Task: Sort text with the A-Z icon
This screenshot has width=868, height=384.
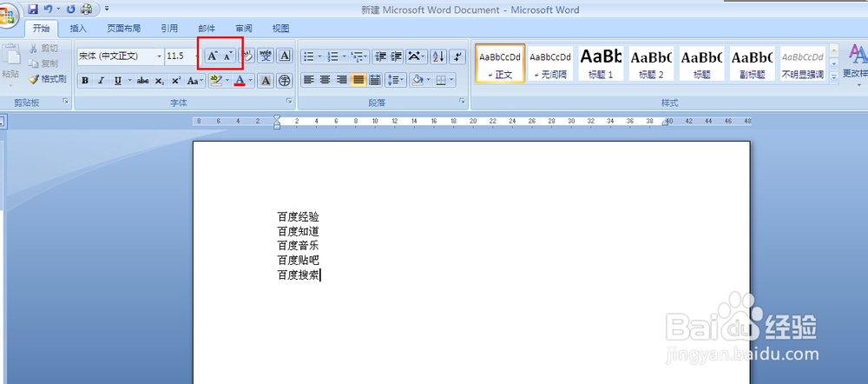Action: coord(438,56)
